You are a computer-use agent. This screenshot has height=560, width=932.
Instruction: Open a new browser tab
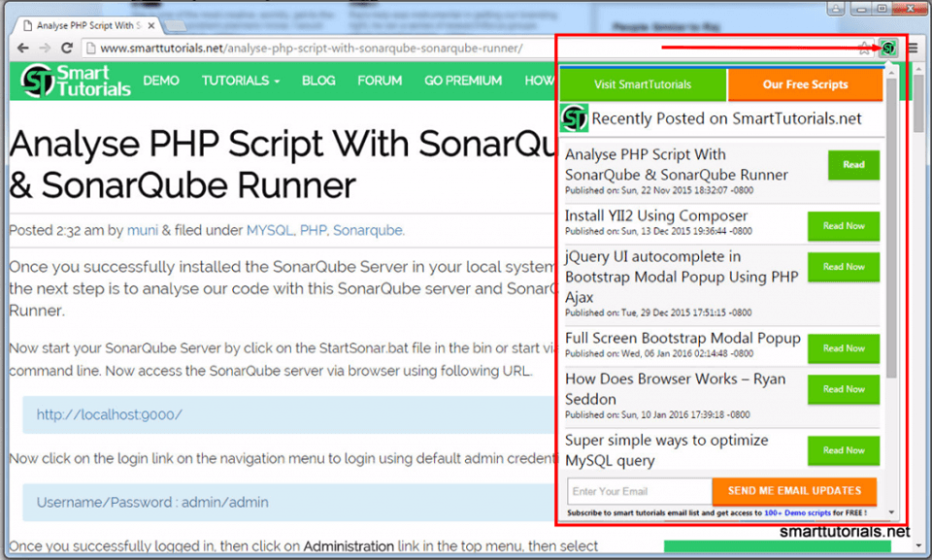coord(175,25)
